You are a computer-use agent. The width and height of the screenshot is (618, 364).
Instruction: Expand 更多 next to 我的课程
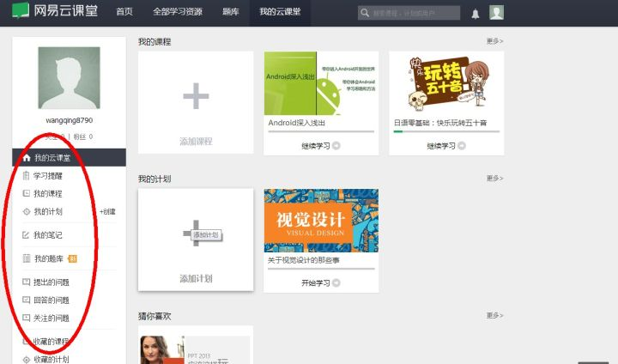(494, 40)
